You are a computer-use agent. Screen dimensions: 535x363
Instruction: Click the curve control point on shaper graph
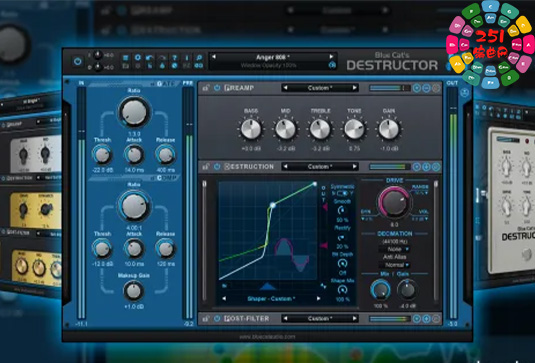[273, 205]
